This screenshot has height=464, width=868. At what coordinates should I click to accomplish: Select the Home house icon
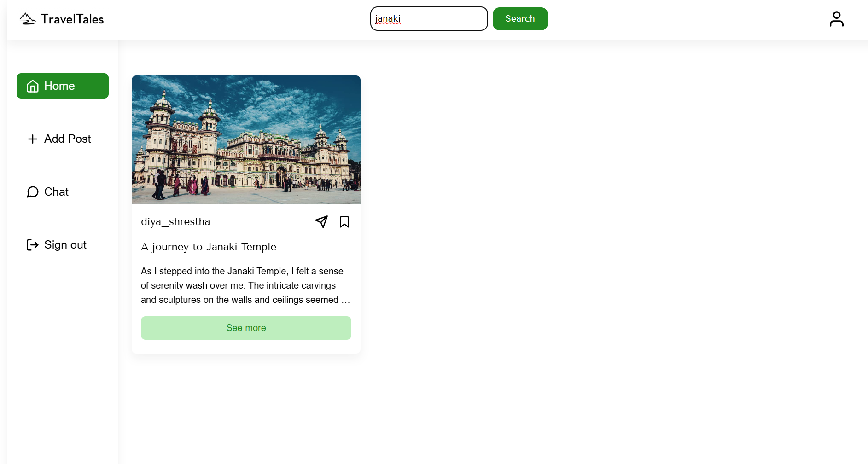pyautogui.click(x=33, y=86)
